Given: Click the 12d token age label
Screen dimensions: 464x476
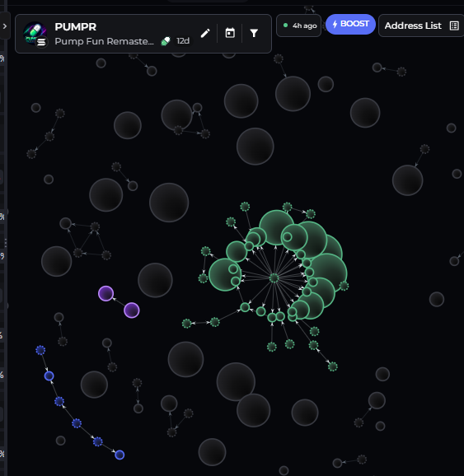Looking at the screenshot, I should (x=183, y=40).
